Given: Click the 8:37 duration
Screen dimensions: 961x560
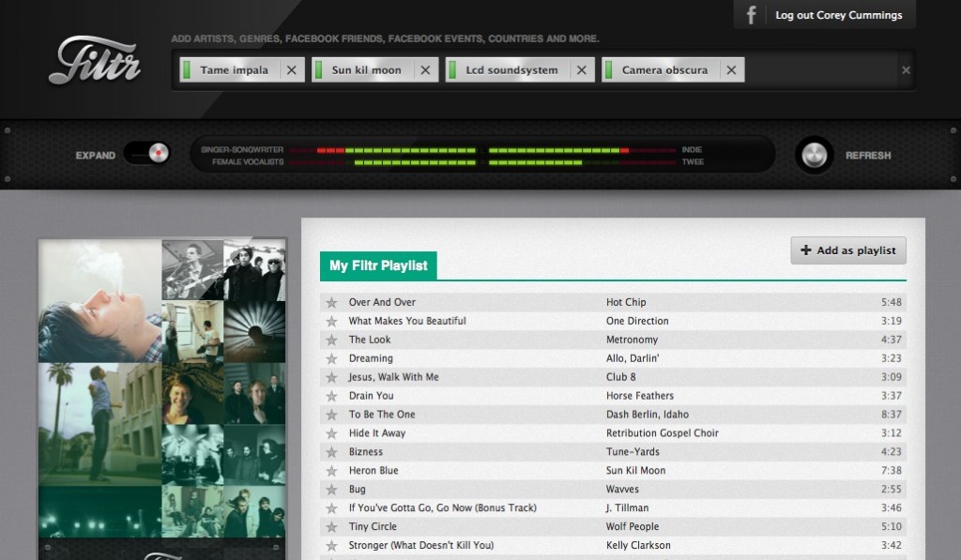Looking at the screenshot, I should click(x=892, y=415).
